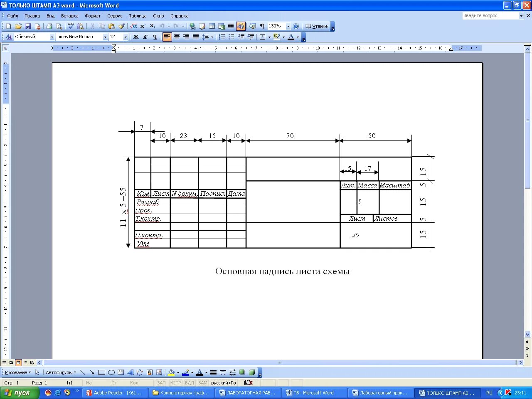Image resolution: width=532 pixels, height=399 pixels.
Task: Center-align the text
Action: pos(177,37)
